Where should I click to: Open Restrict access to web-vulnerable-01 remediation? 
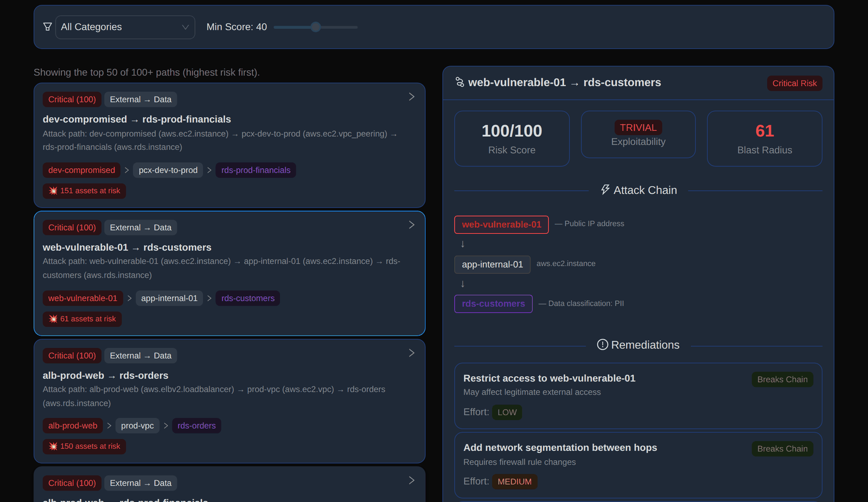[639, 396]
